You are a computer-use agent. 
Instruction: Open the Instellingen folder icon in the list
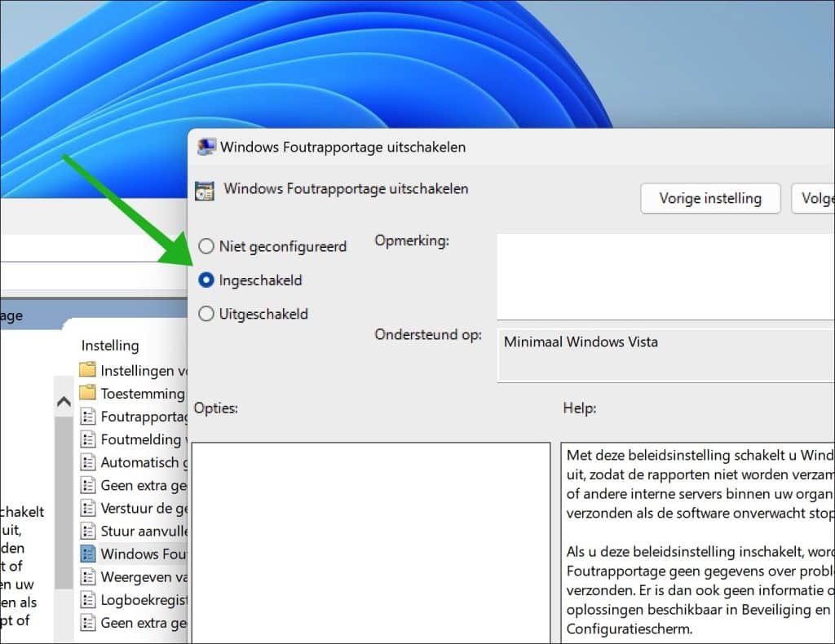[x=87, y=369]
